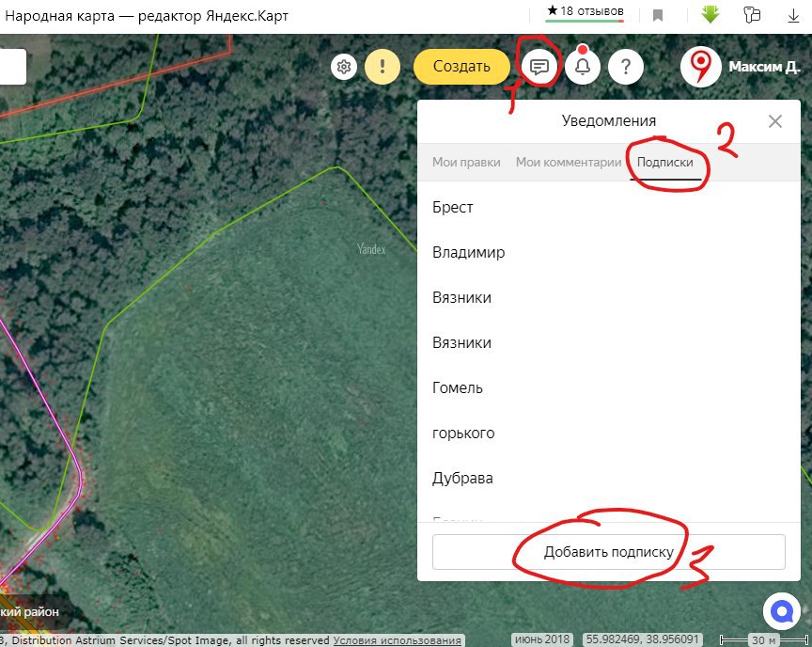Click the Добавить подписку button
This screenshot has height=647, width=812.
coord(608,552)
